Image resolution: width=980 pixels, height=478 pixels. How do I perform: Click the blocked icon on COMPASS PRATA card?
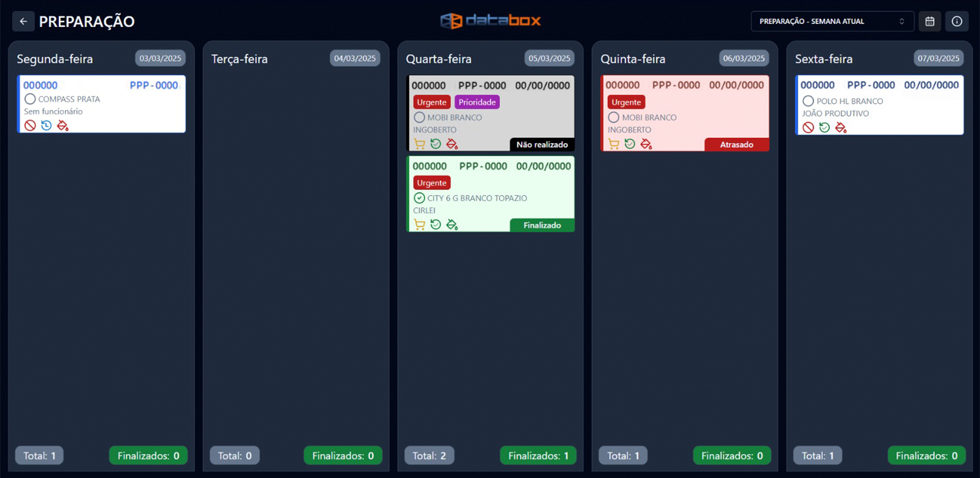(30, 125)
